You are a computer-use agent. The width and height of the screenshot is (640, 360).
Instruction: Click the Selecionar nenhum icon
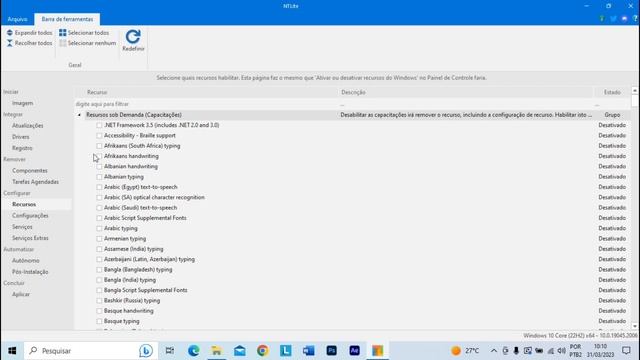62,43
